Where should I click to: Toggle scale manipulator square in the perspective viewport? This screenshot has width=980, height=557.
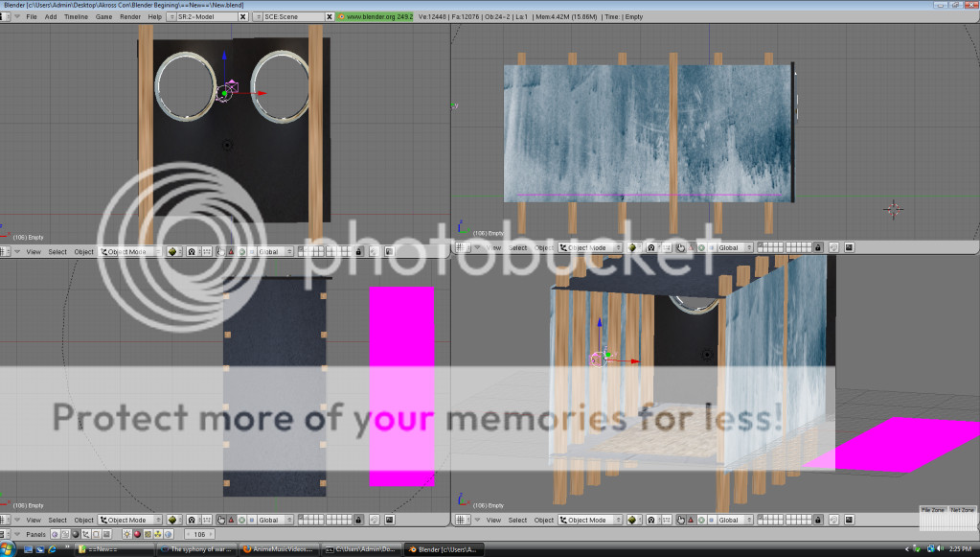point(712,520)
